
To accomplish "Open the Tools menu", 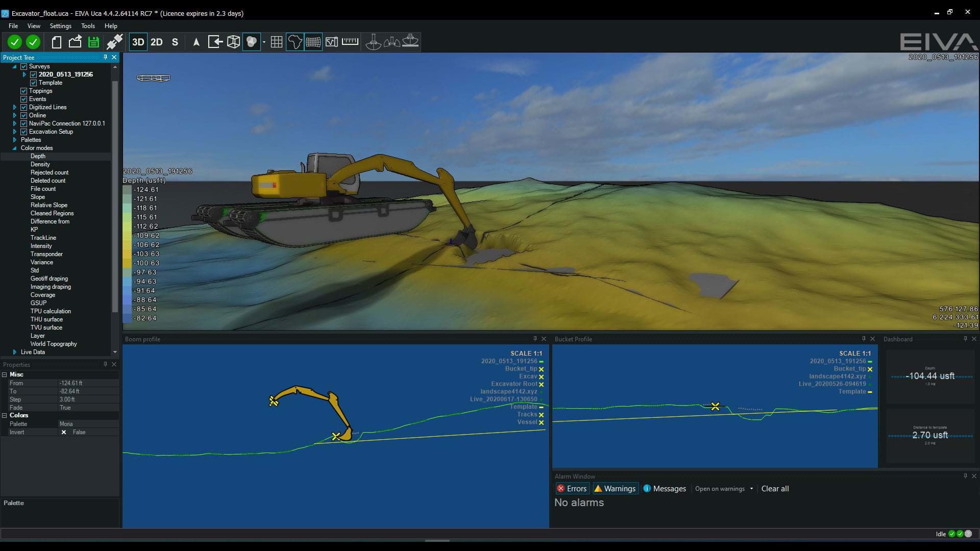I will 88,26.
